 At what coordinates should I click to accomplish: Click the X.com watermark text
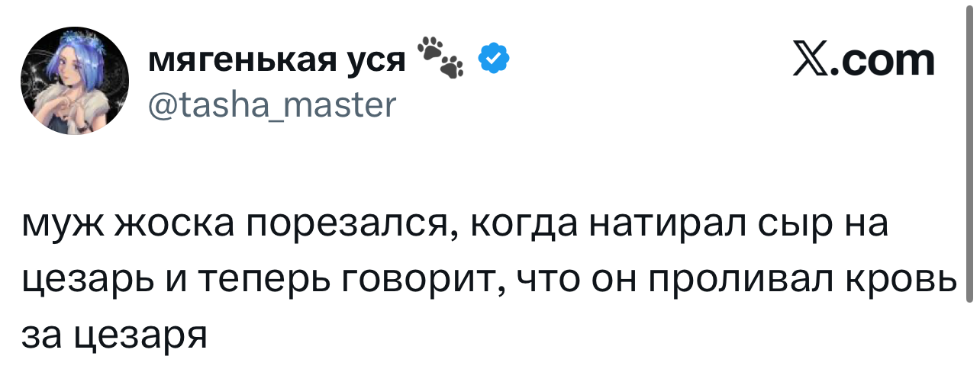tap(862, 59)
